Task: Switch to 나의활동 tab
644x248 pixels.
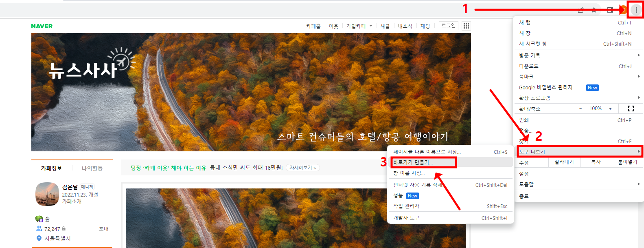Action: (x=92, y=168)
